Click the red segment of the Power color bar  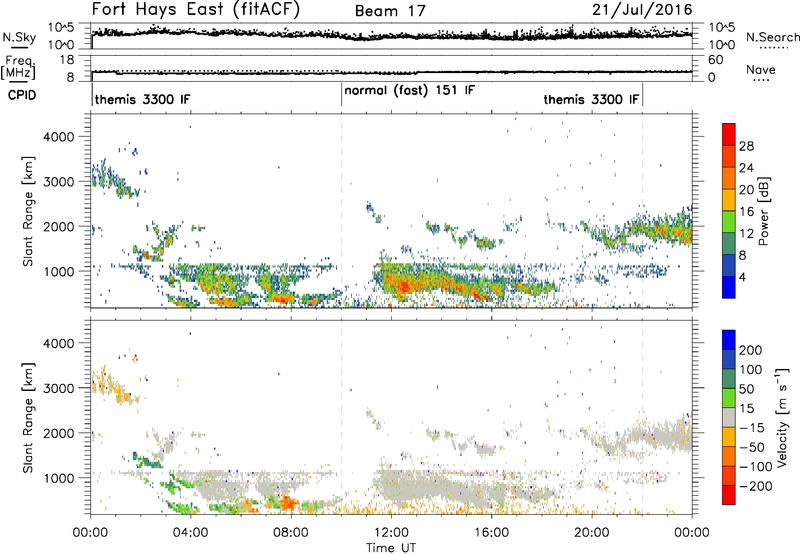[x=729, y=134]
